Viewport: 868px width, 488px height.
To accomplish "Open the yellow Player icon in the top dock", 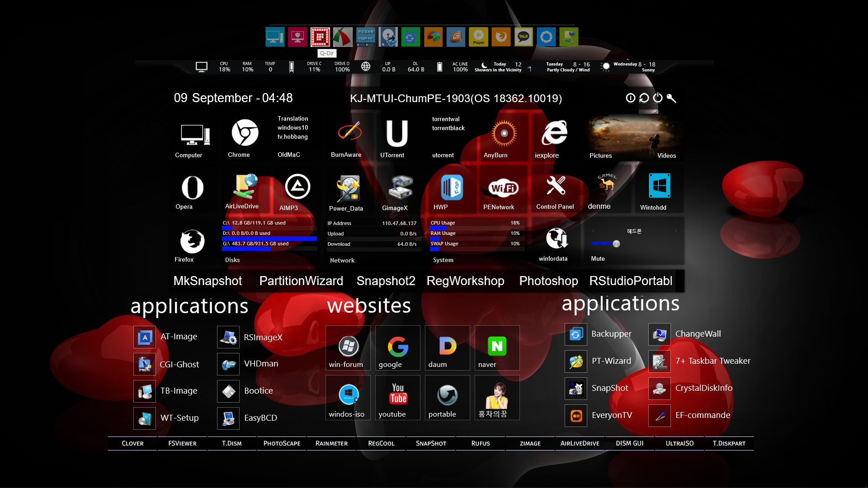I will [x=478, y=37].
